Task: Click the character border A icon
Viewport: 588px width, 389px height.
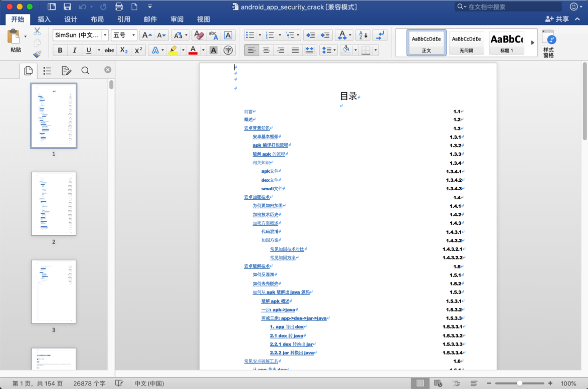Action: [x=228, y=35]
